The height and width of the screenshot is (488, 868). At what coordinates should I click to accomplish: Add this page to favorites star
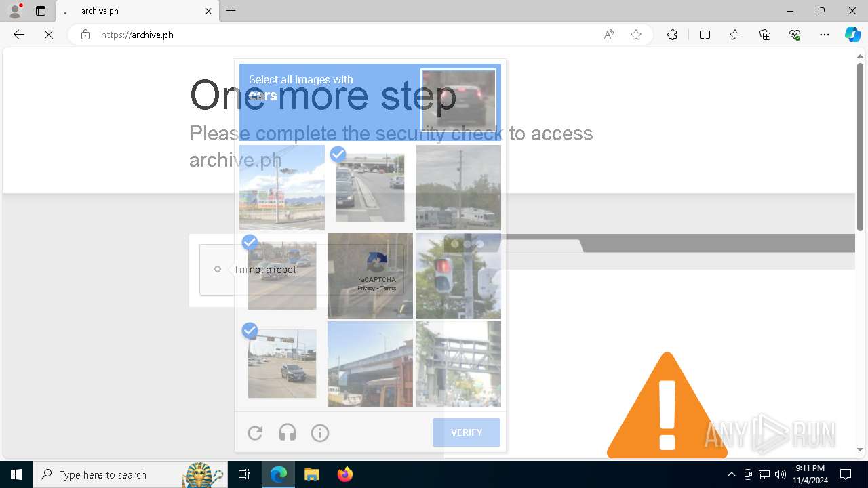pos(636,35)
